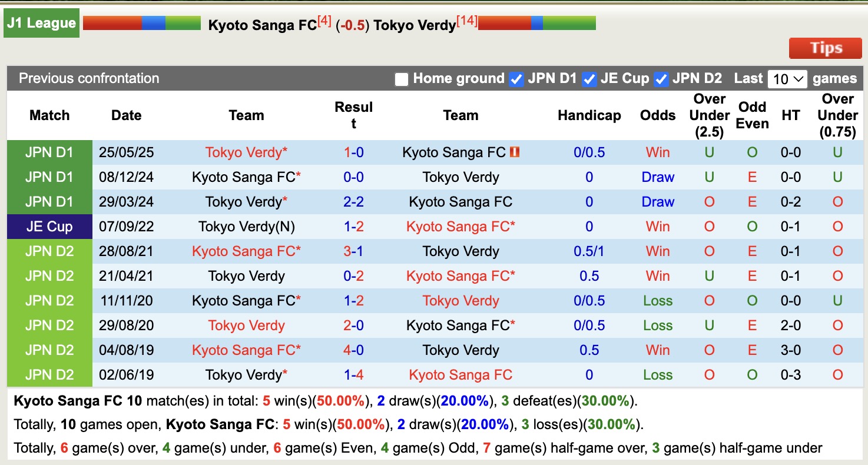Click the J1 League badge
The height and width of the screenshot is (465, 868).
click(x=41, y=22)
